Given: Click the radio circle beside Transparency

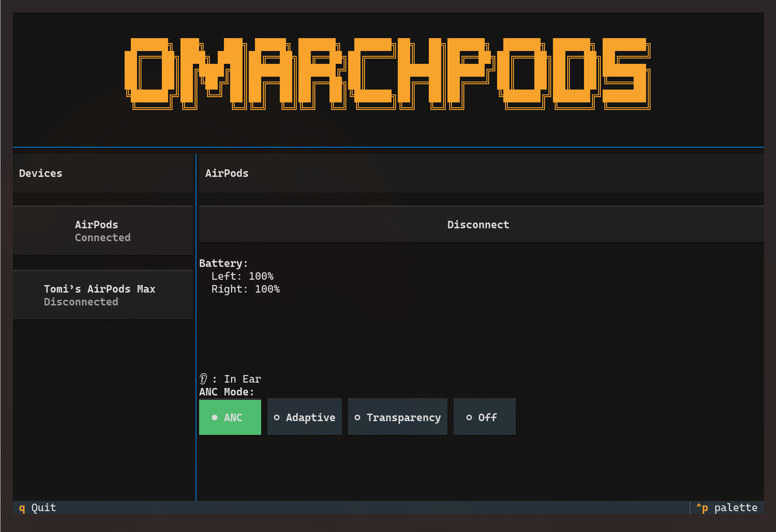Looking at the screenshot, I should point(358,417).
